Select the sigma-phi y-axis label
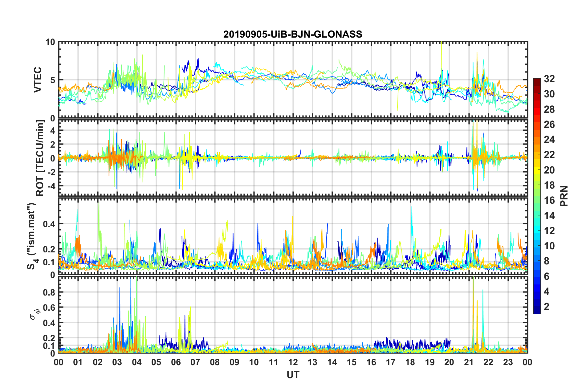 point(35,314)
